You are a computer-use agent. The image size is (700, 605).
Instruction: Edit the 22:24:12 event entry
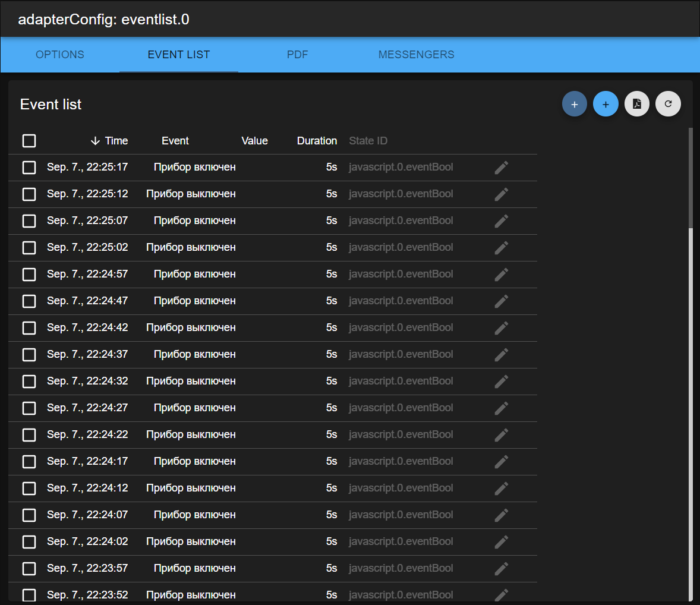pyautogui.click(x=502, y=489)
